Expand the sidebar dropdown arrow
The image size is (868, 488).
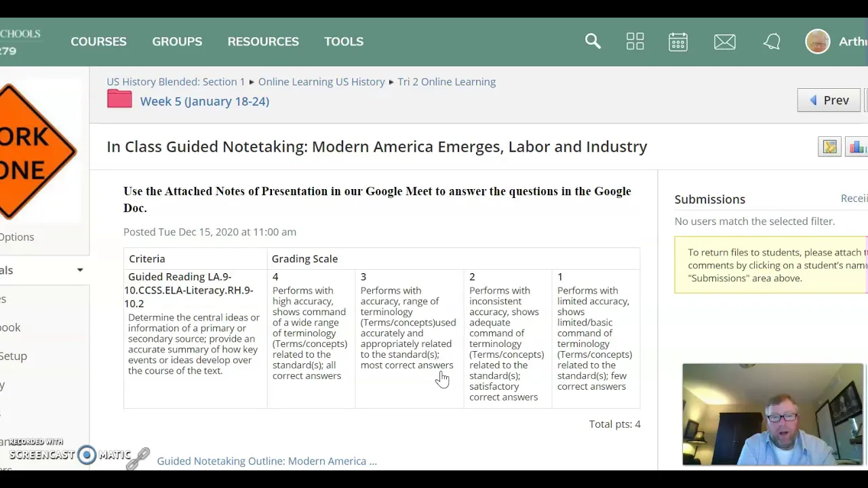pyautogui.click(x=80, y=270)
